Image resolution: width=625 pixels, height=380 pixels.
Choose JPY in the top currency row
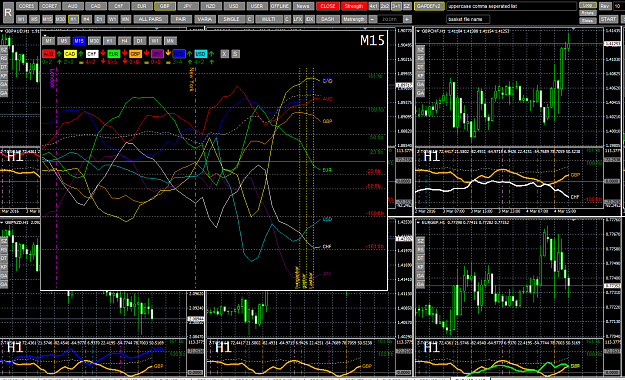click(188, 6)
